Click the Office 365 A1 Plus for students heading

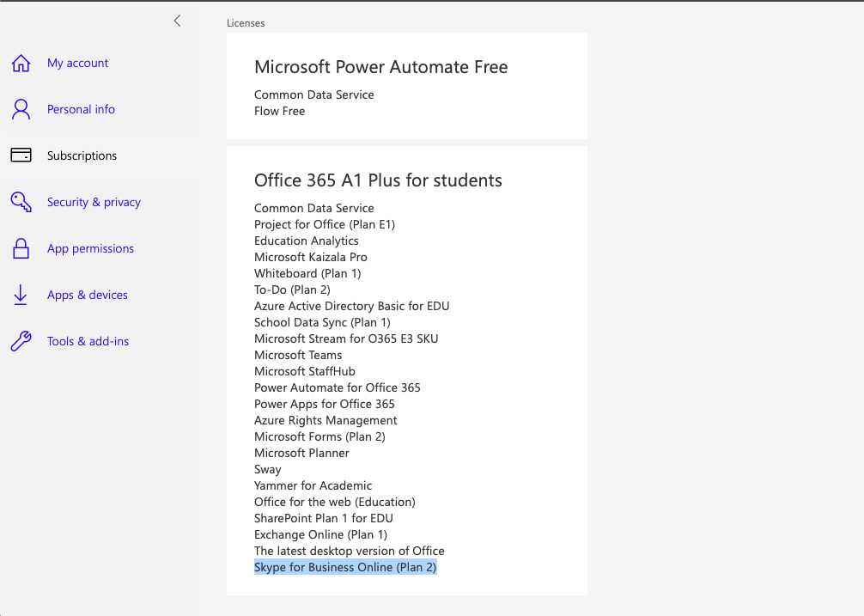click(378, 180)
